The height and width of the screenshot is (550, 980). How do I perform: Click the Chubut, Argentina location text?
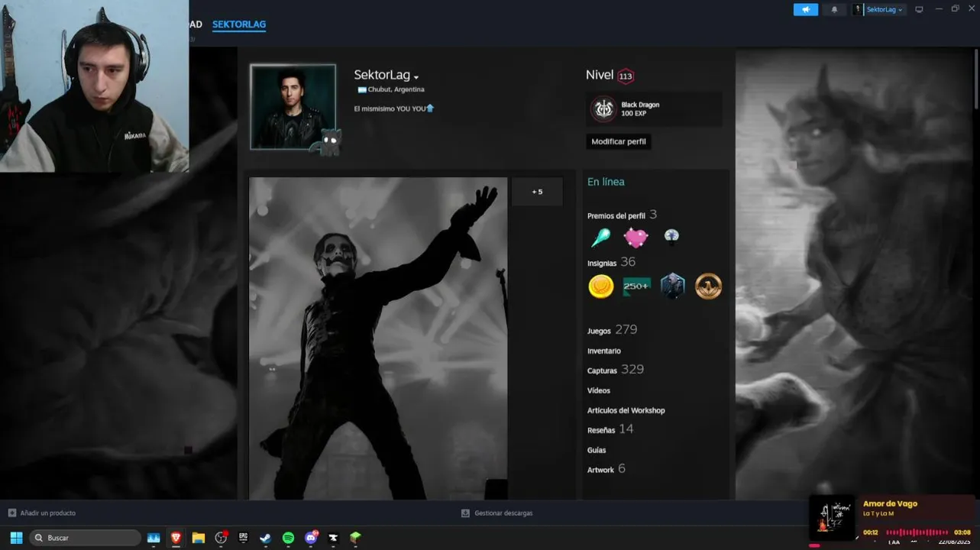[396, 89]
